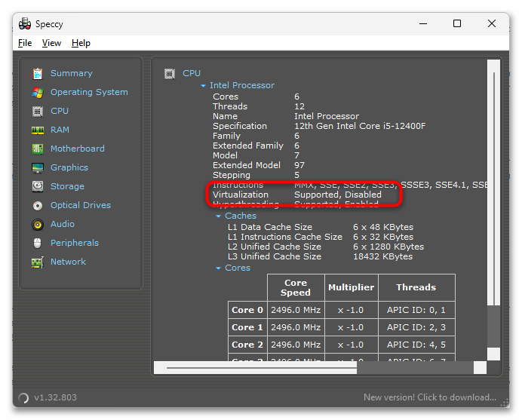Screen dimensions: 522x420
Task: Click New version download notice
Action: click(x=430, y=397)
